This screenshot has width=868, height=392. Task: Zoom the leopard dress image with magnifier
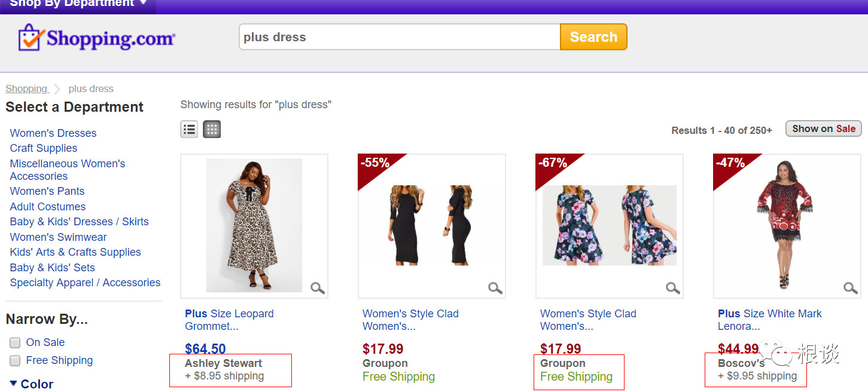click(x=317, y=288)
